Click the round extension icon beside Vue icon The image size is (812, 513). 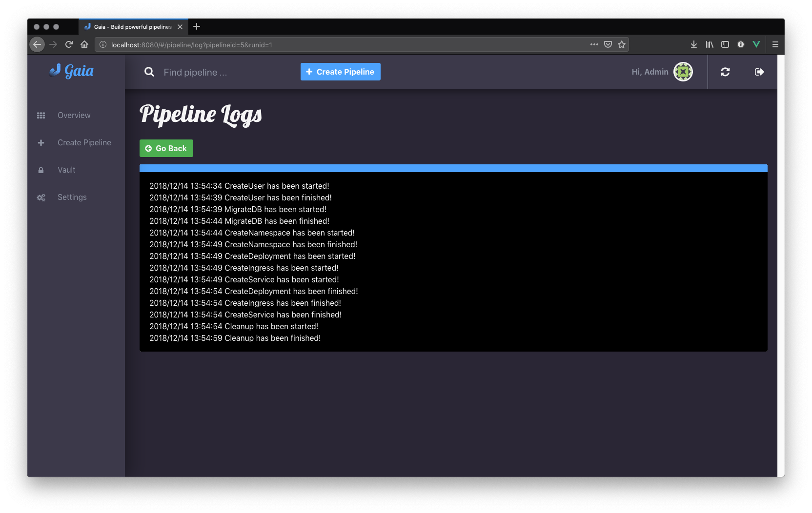click(x=741, y=44)
